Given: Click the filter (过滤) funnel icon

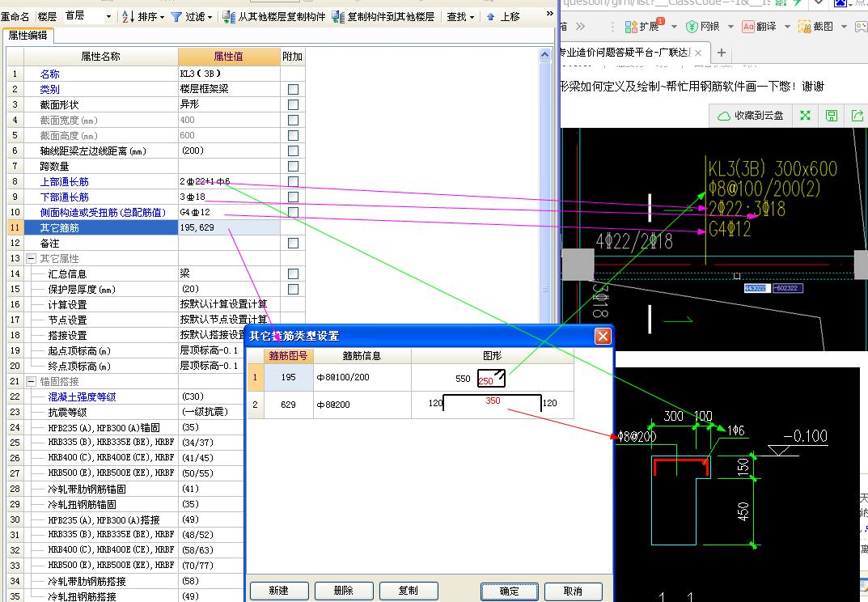Looking at the screenshot, I should 176,17.
